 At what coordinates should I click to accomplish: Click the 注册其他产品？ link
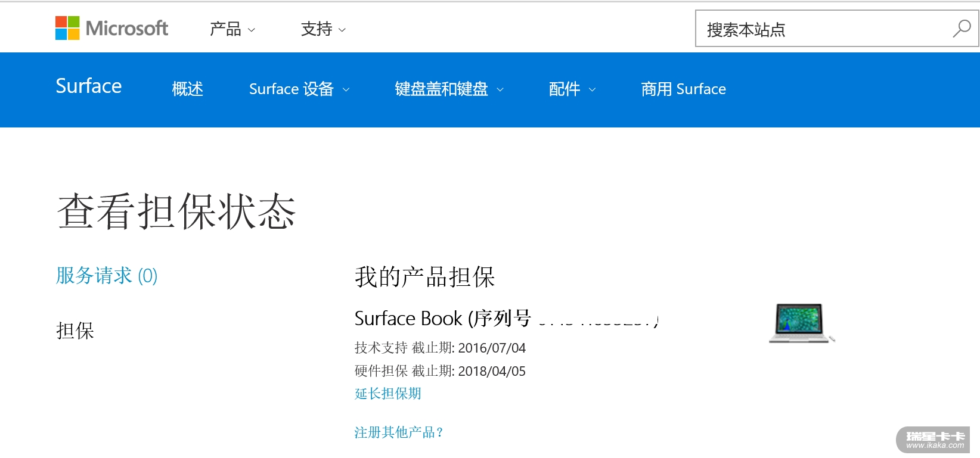pyautogui.click(x=399, y=432)
